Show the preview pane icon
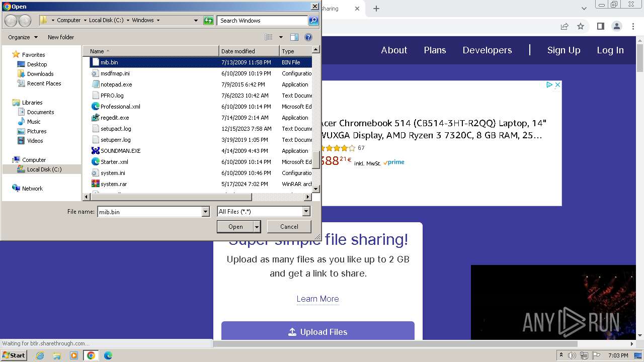This screenshot has height=362, width=644. [x=294, y=37]
